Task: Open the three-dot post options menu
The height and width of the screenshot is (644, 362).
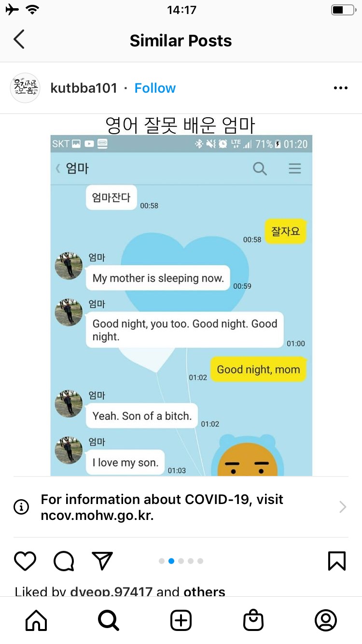Action: click(341, 88)
